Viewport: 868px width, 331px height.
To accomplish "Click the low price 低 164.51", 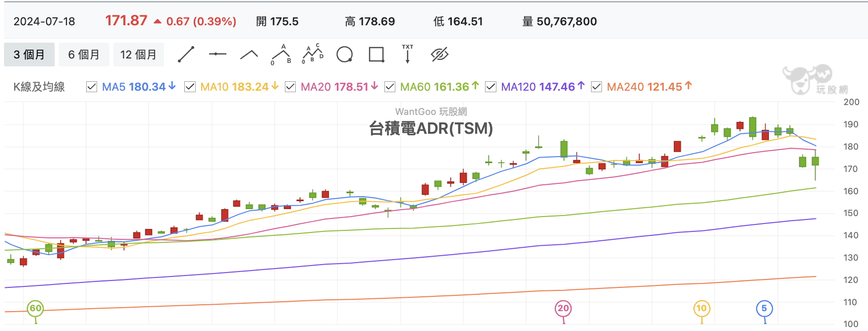I will click(x=458, y=21).
